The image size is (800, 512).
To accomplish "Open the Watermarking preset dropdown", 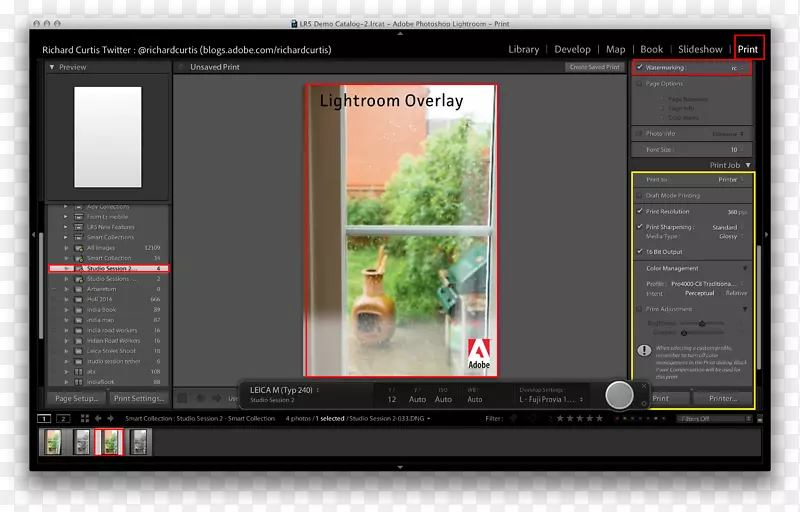I will [x=737, y=68].
